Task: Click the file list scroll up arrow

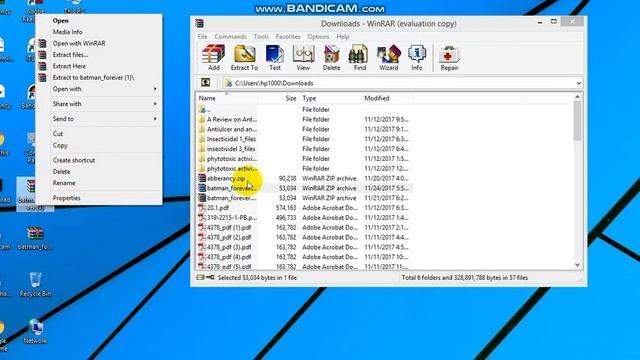Action: (577, 97)
